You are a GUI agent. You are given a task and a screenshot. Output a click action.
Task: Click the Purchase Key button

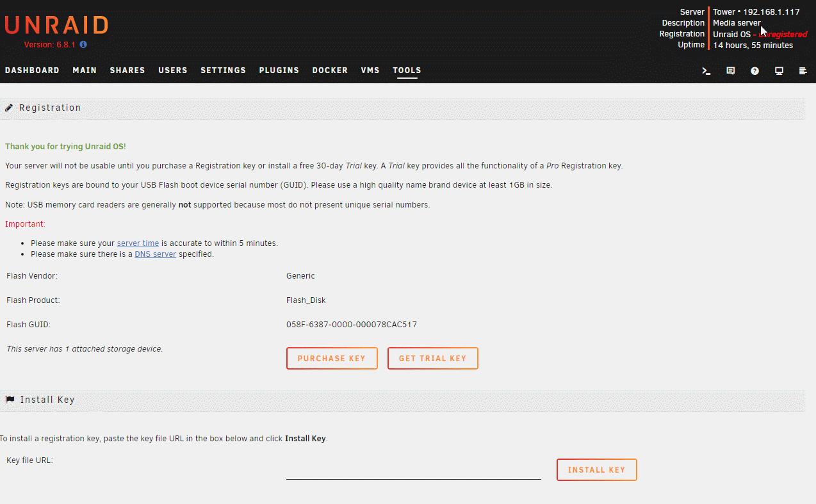[332, 359]
